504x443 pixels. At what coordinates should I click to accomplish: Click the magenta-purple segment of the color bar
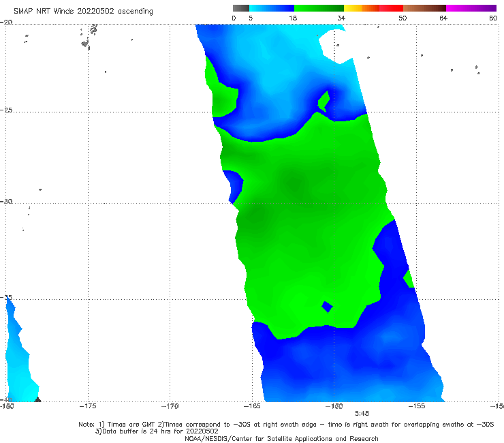(x=471, y=8)
